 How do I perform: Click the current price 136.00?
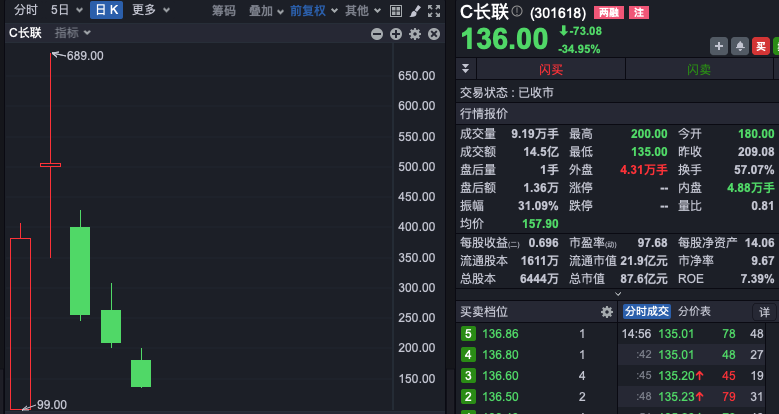(x=504, y=39)
